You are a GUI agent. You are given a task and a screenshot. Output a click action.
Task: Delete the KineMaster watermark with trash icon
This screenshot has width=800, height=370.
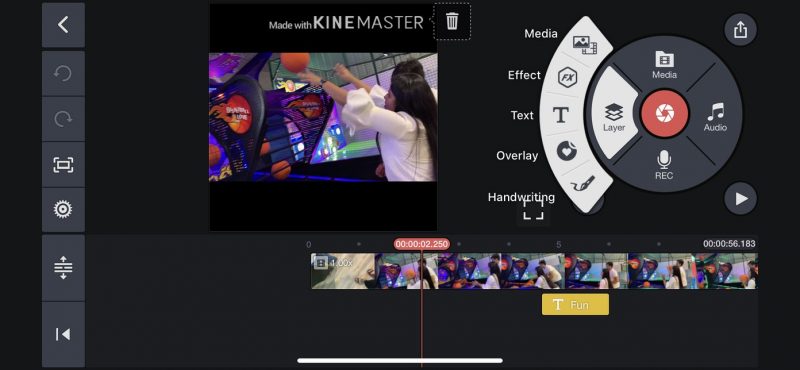coord(452,21)
